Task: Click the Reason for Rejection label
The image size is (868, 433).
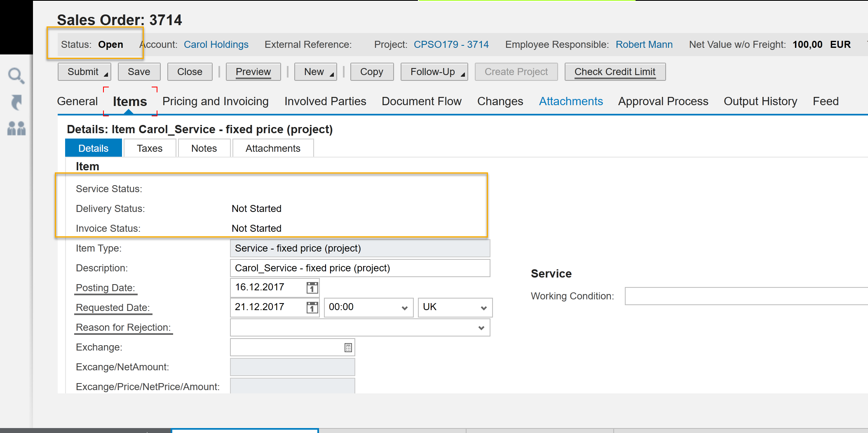Action: [x=123, y=327]
